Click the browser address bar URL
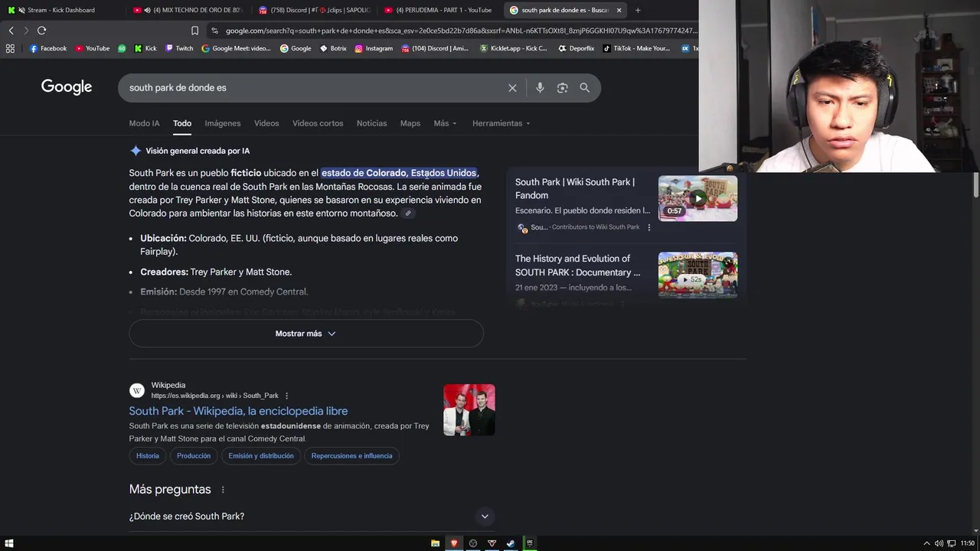The height and width of the screenshot is (551, 980). pyautogui.click(x=461, y=31)
